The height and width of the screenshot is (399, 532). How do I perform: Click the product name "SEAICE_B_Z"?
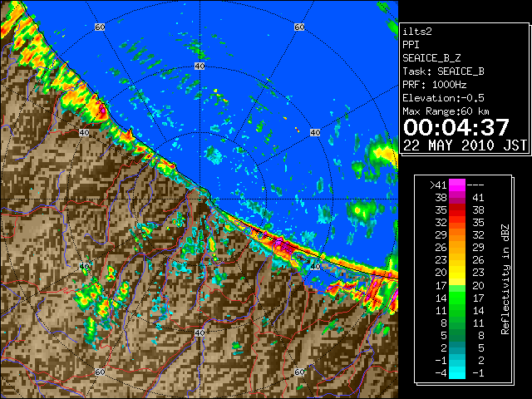(x=431, y=58)
